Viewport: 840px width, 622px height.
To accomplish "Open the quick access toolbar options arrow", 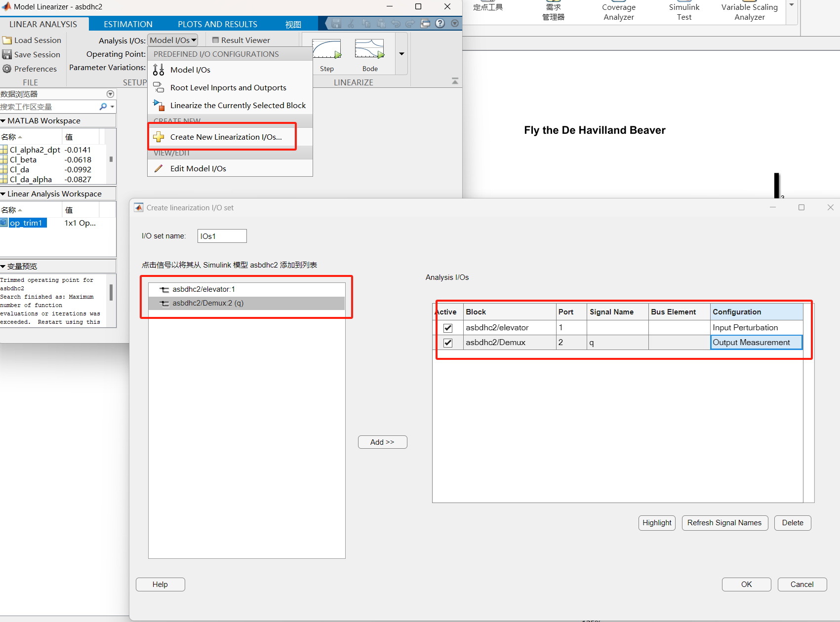I will [x=455, y=23].
